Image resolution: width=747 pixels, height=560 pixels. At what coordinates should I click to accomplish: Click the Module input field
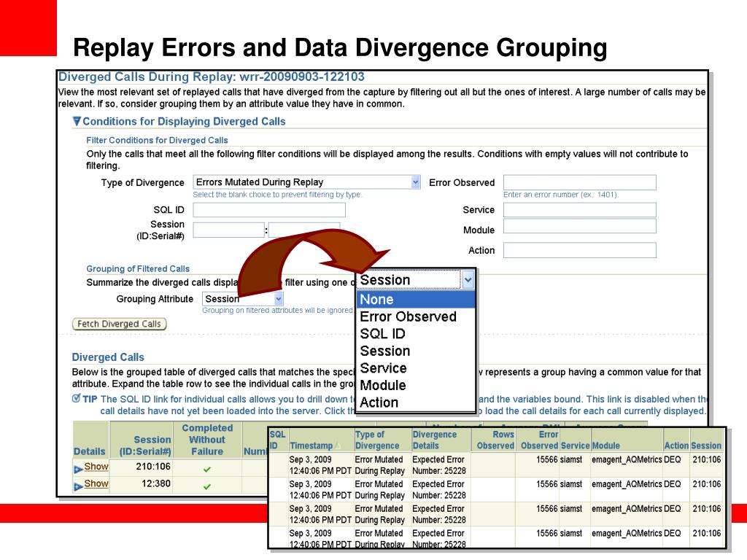[x=579, y=226]
